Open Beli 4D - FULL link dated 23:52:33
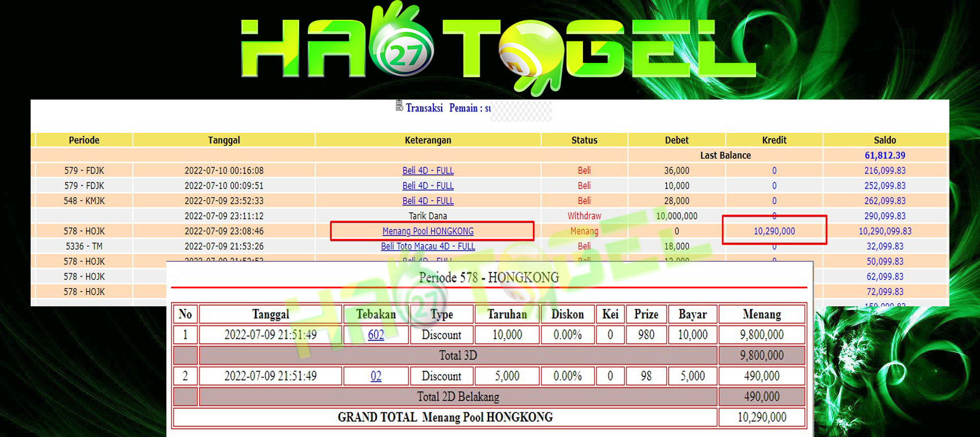This screenshot has height=437, width=980. pos(428,201)
